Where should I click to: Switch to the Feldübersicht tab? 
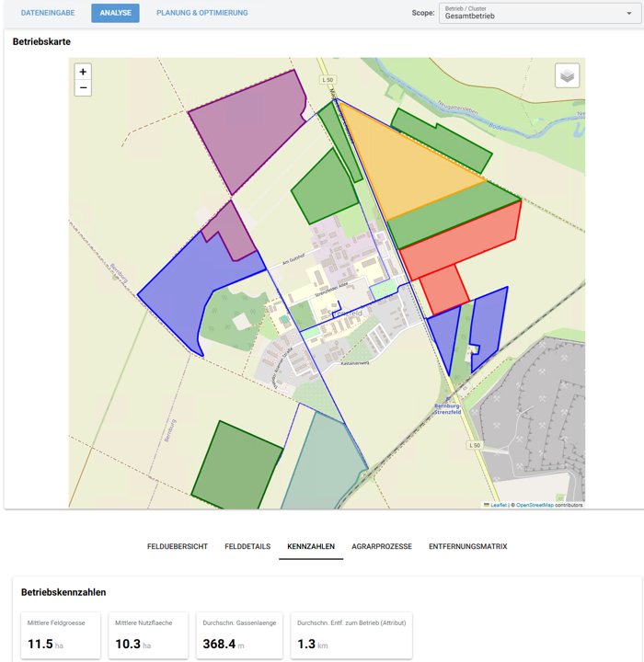click(x=178, y=546)
